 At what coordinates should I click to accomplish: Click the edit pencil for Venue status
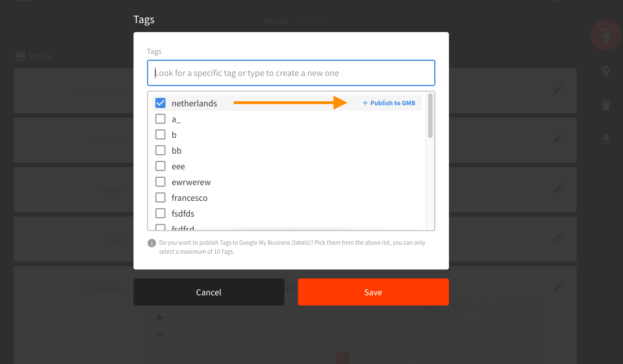(559, 88)
